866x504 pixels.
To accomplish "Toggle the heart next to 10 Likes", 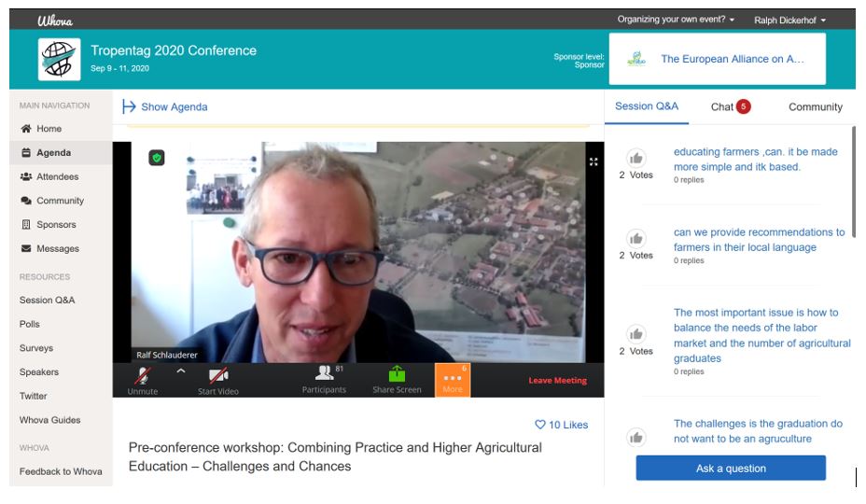I will tap(540, 425).
